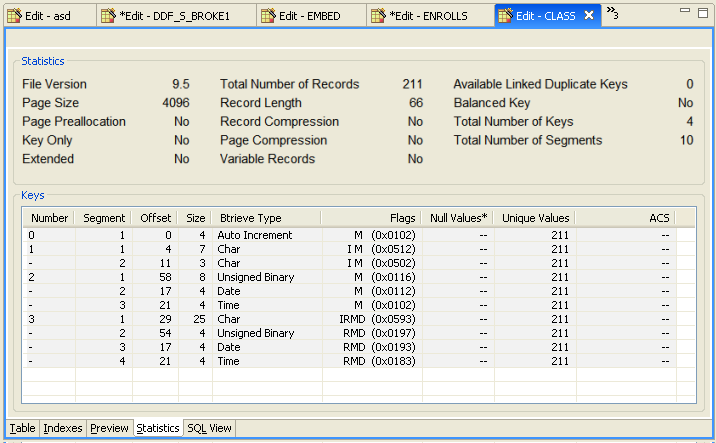Open the Indexes bottom tab

coord(63,428)
